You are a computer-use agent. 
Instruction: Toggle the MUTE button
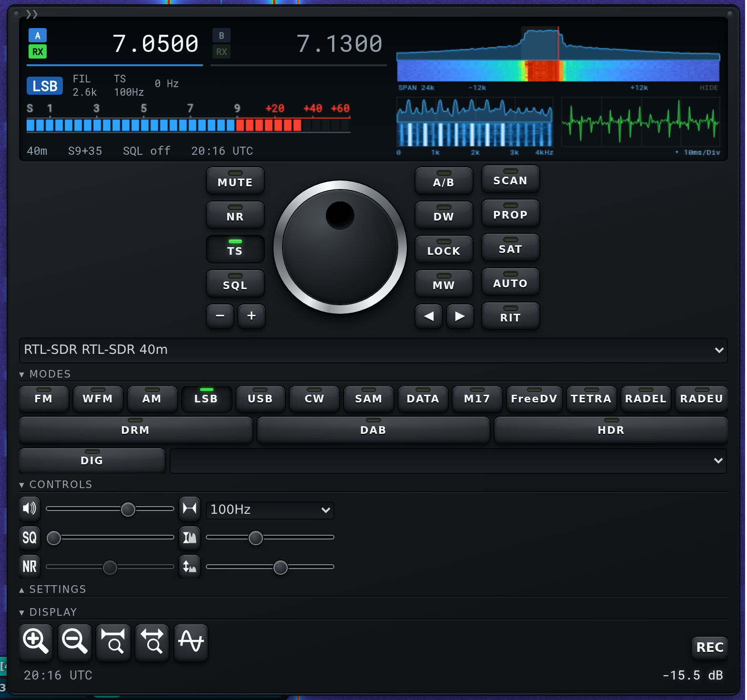pyautogui.click(x=235, y=180)
